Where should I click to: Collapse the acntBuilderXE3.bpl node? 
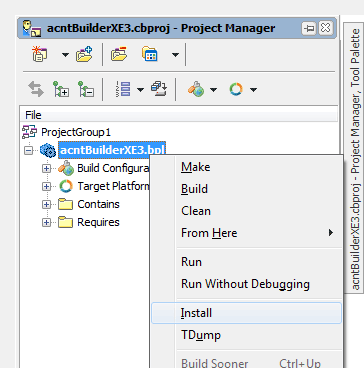pyautogui.click(x=29, y=151)
